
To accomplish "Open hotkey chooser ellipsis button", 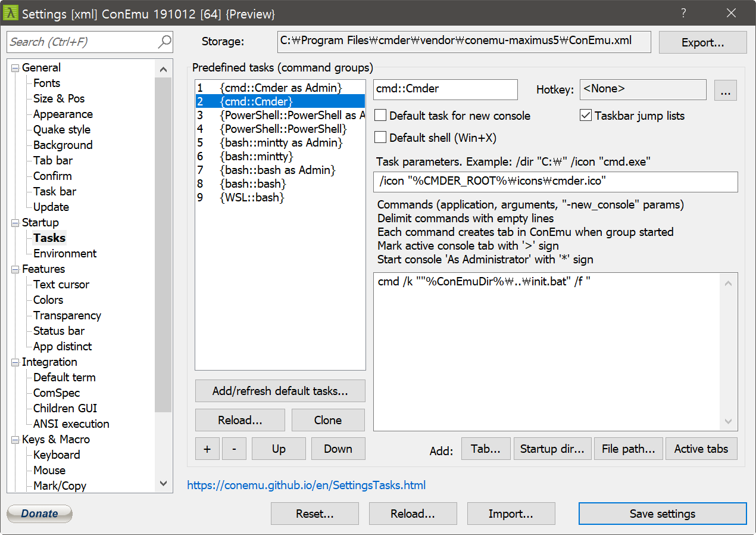I will [x=725, y=90].
